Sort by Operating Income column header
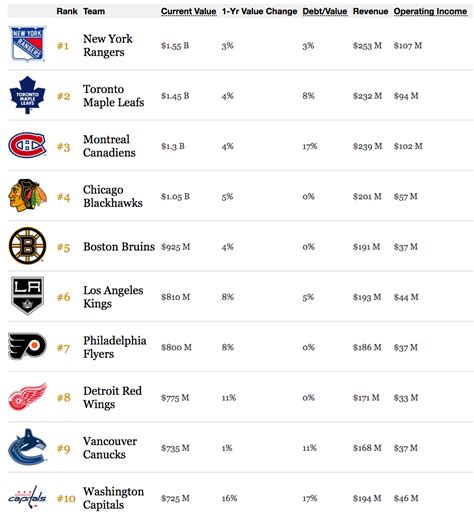Image resolution: width=474 pixels, height=522 pixels. click(430, 11)
